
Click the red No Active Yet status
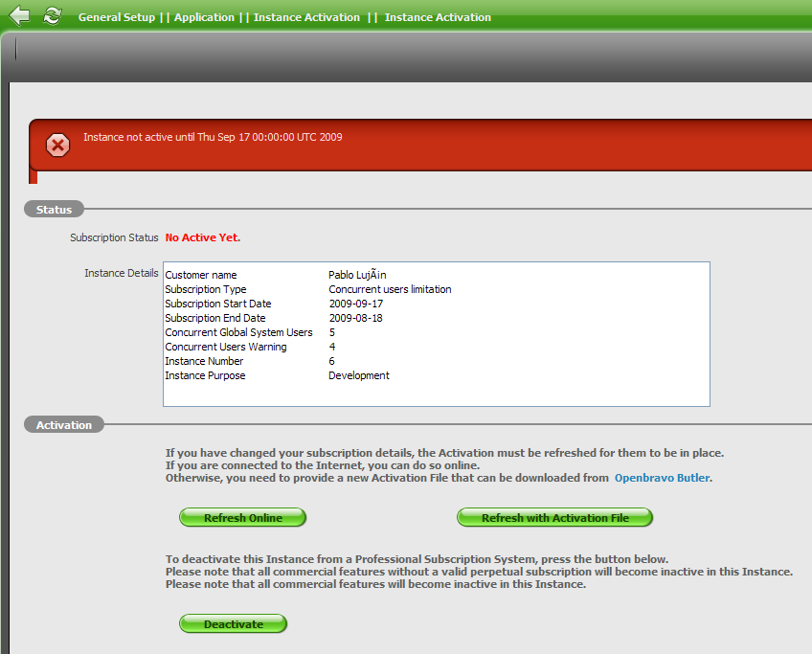coord(203,237)
